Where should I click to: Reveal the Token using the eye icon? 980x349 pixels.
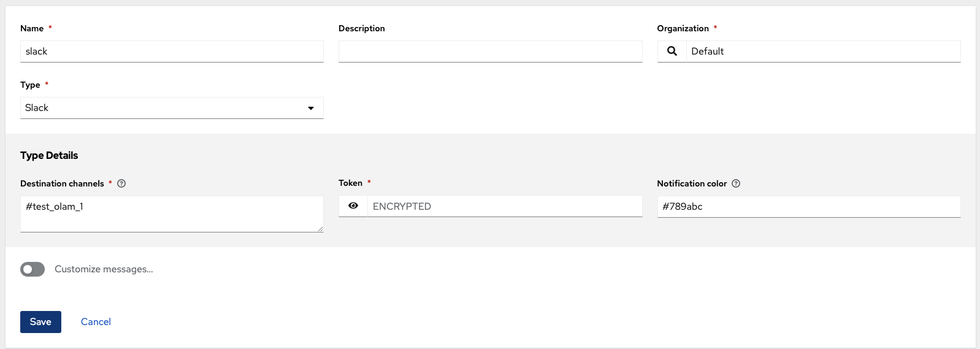click(x=353, y=206)
